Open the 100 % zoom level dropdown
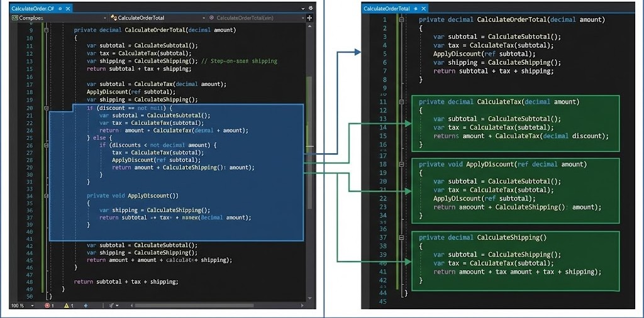The height and width of the screenshot is (318, 644). [x=32, y=305]
